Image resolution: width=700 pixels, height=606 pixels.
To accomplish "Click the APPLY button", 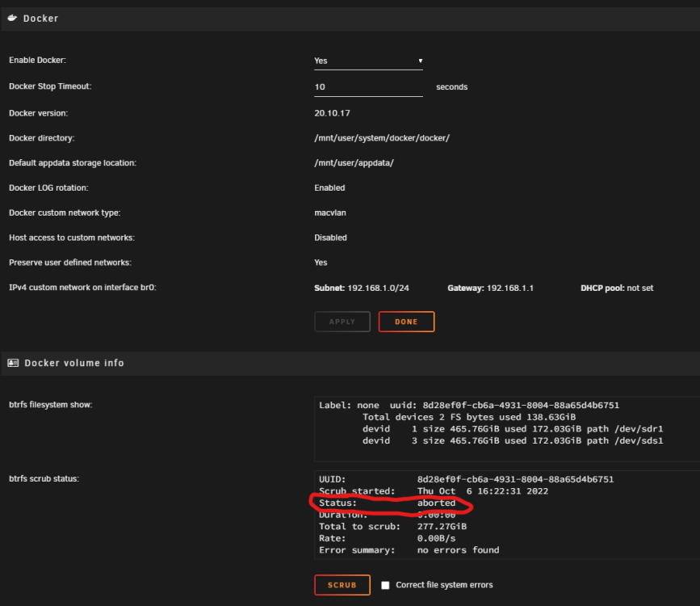I will pyautogui.click(x=342, y=322).
